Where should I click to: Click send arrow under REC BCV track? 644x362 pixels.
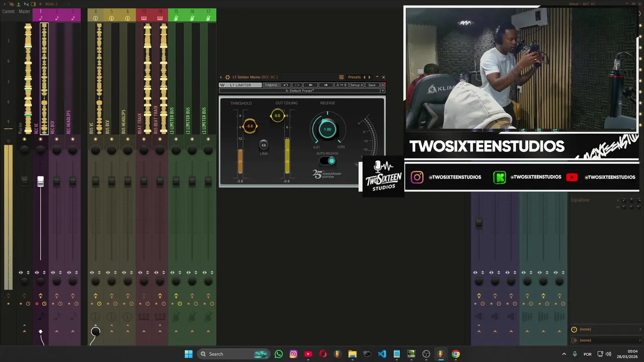coord(56,331)
